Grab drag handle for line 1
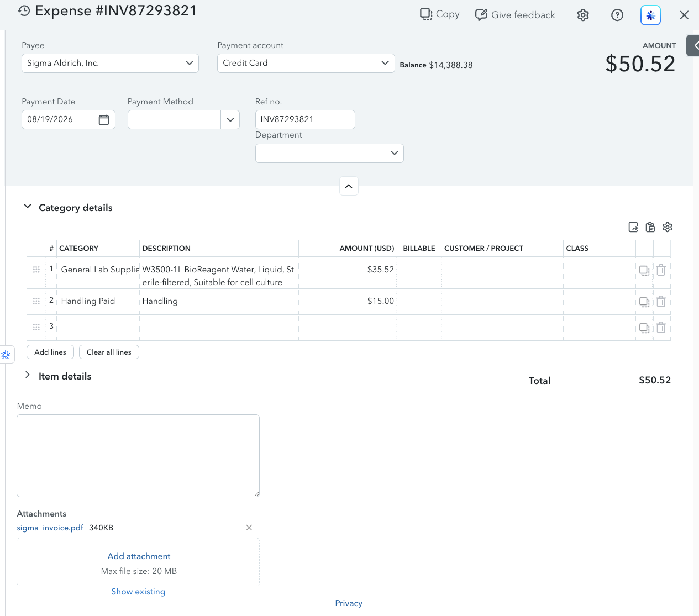The image size is (699, 616). 36,270
